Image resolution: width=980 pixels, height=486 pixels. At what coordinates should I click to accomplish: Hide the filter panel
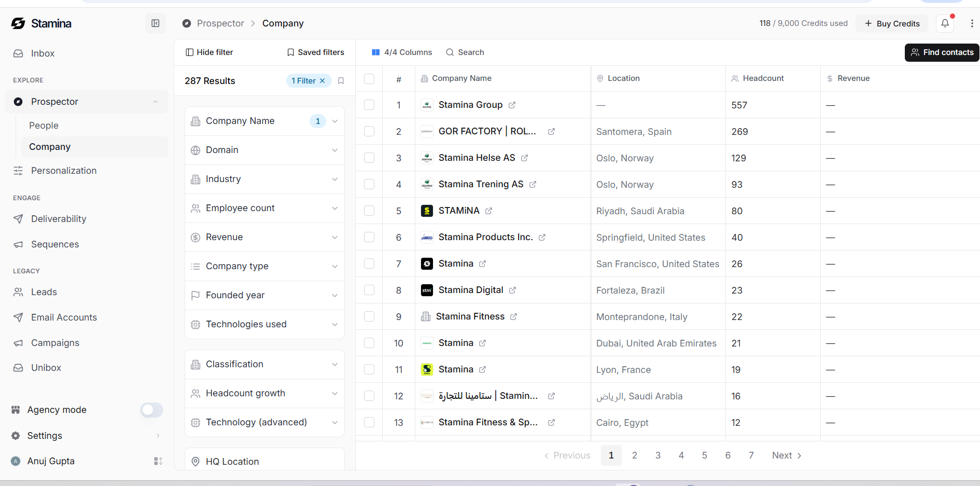click(x=209, y=52)
